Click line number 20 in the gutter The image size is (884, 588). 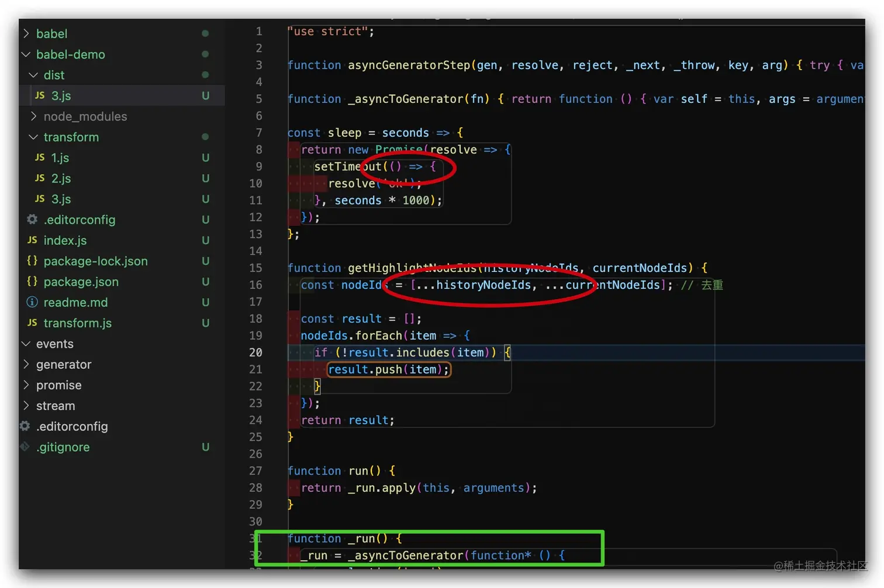(x=255, y=352)
